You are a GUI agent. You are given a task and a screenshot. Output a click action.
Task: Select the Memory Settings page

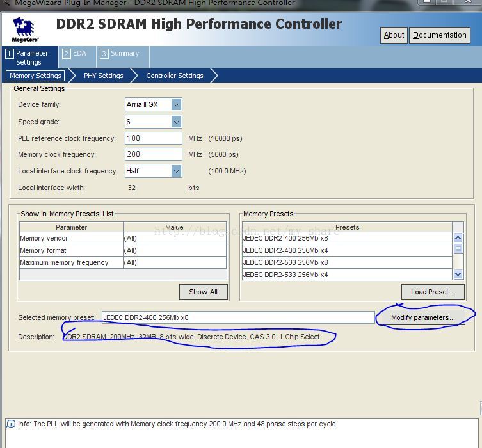point(35,76)
